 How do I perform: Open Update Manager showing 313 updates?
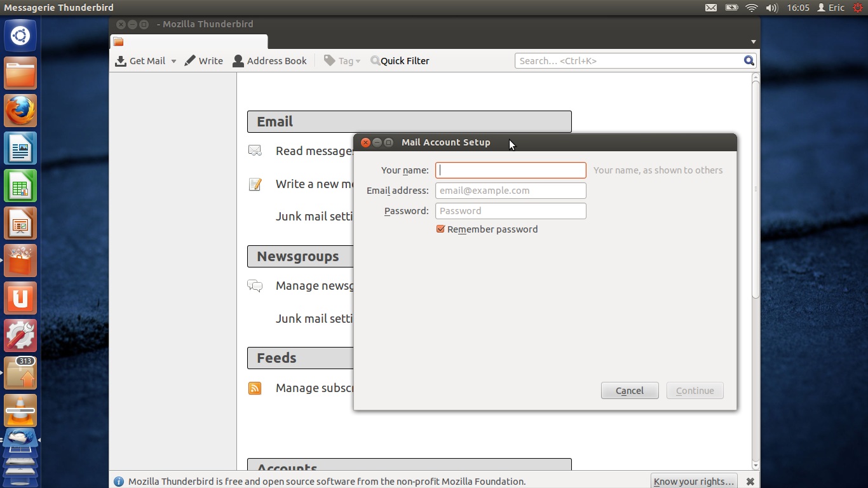(20, 373)
